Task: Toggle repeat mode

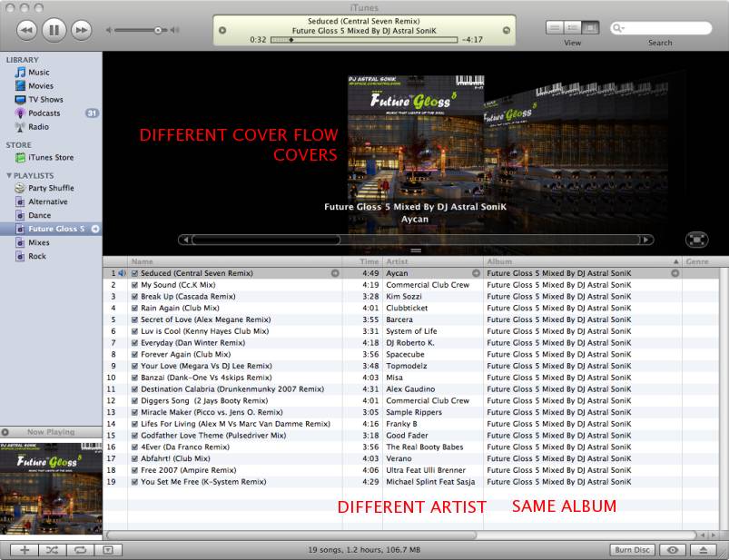Action: 80,550
